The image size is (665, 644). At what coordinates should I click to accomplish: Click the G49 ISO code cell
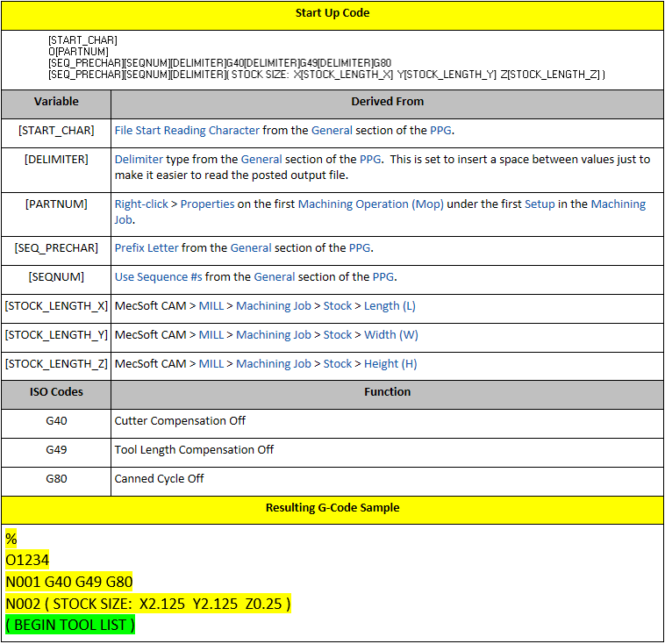[x=56, y=449]
